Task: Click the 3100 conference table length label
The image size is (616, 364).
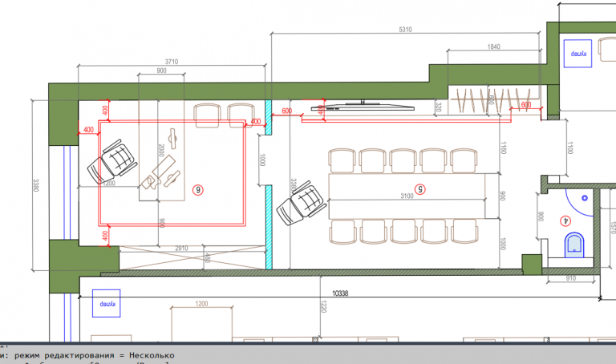Action: pos(407,196)
